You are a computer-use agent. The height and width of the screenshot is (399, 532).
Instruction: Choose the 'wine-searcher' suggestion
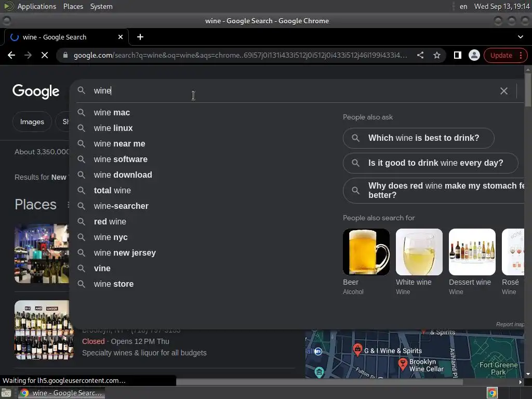click(121, 206)
